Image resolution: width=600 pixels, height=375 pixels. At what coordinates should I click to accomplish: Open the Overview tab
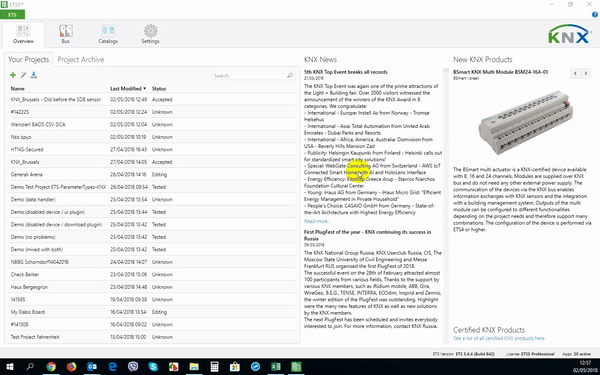click(23, 34)
